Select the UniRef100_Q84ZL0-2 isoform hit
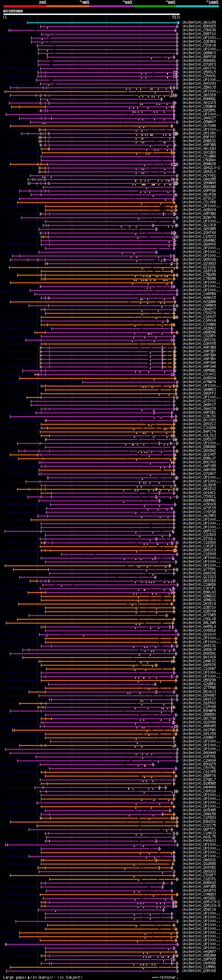Image resolution: width=222 pixels, height=980 pixels. tap(201, 168)
